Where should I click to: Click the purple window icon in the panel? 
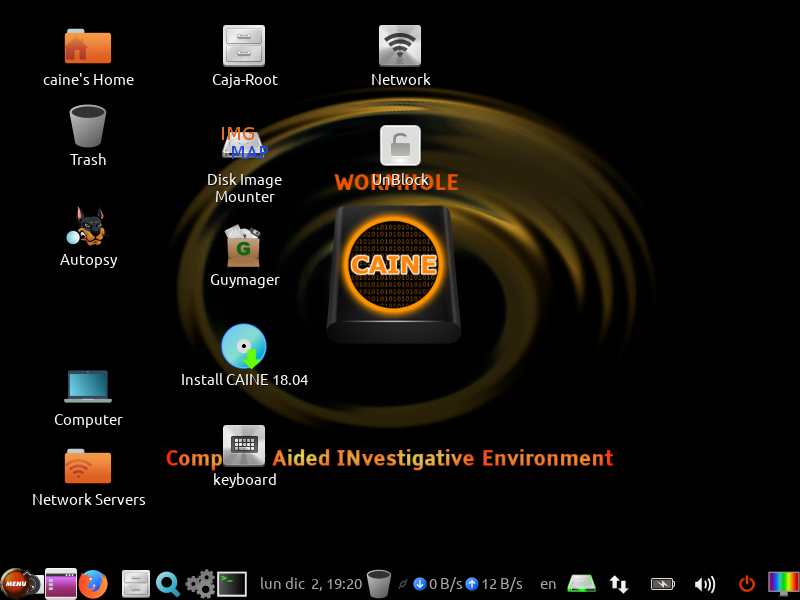pyautogui.click(x=61, y=584)
